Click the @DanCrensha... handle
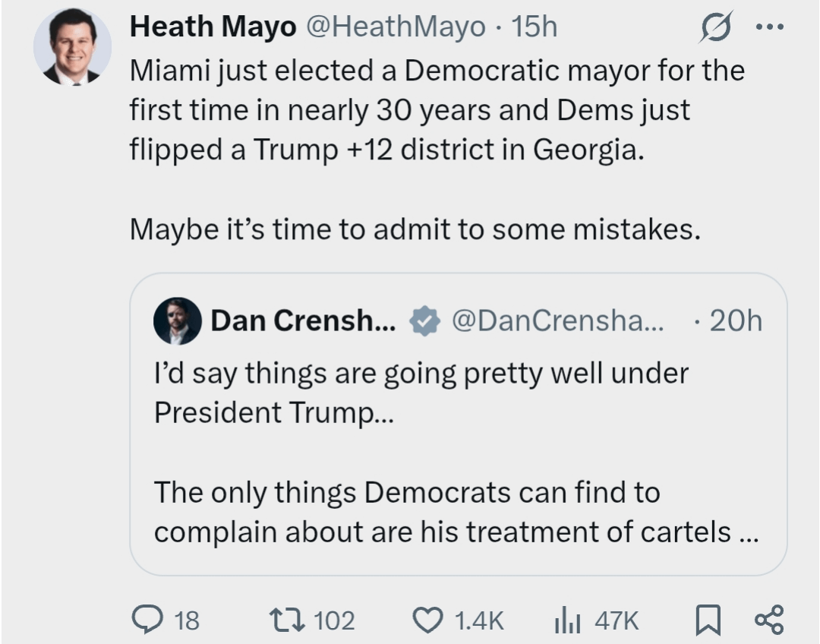This screenshot has width=820, height=644. (x=557, y=321)
